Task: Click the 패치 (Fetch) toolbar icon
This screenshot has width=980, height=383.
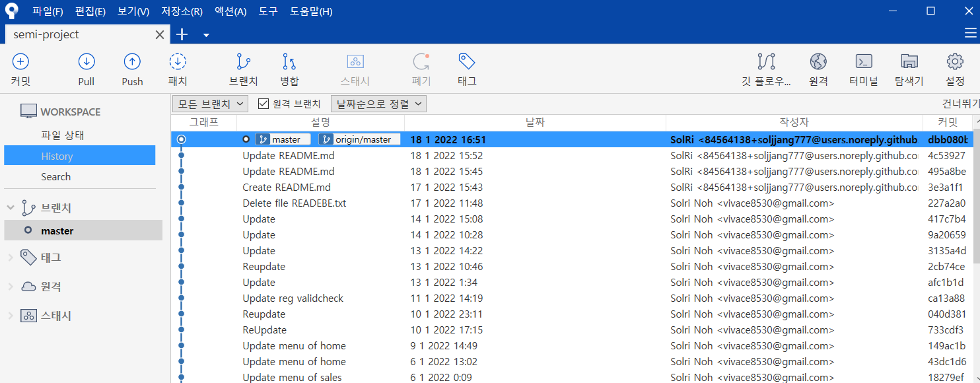Action: coord(178,62)
